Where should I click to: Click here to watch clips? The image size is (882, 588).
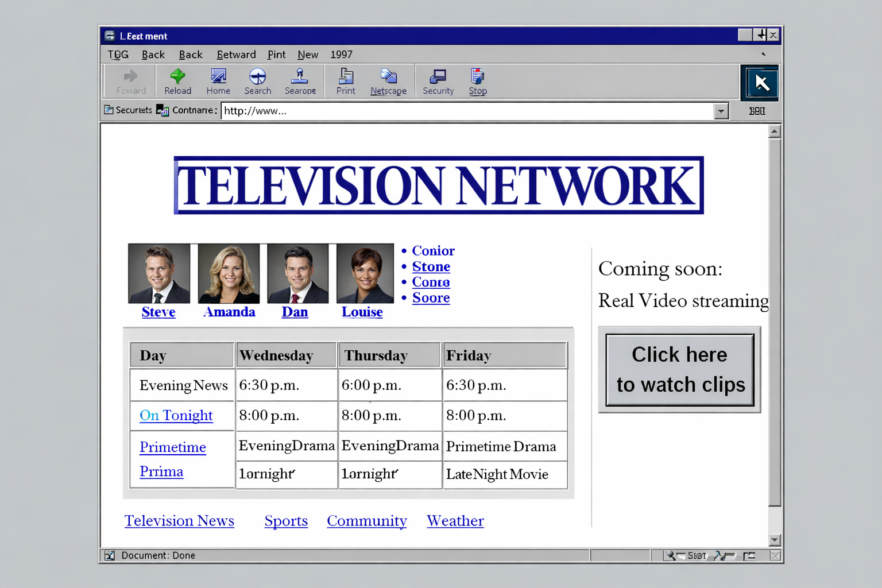679,369
